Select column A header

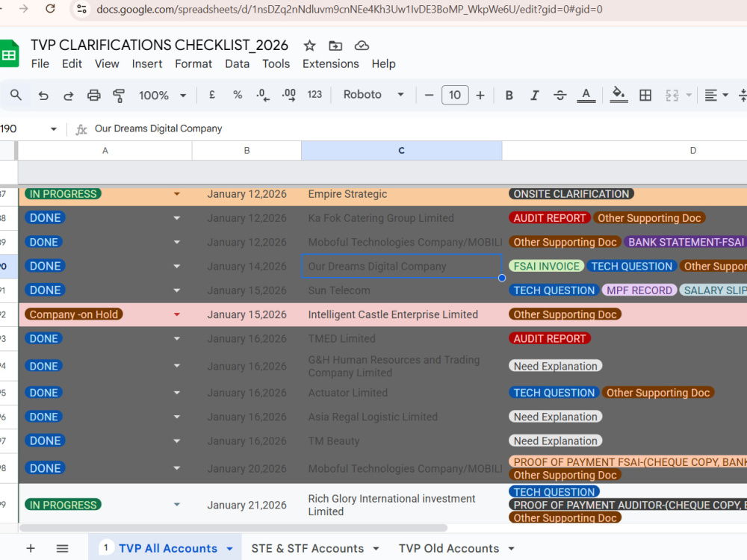105,151
